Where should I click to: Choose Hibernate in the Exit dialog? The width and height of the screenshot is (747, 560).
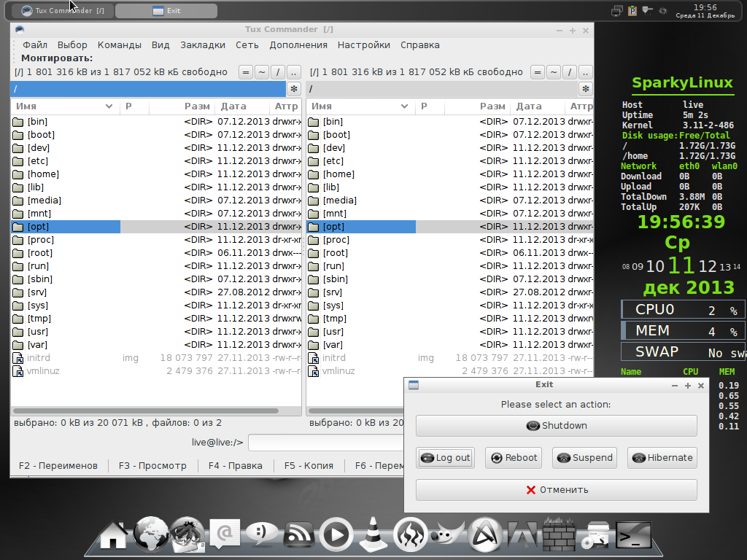click(x=662, y=458)
